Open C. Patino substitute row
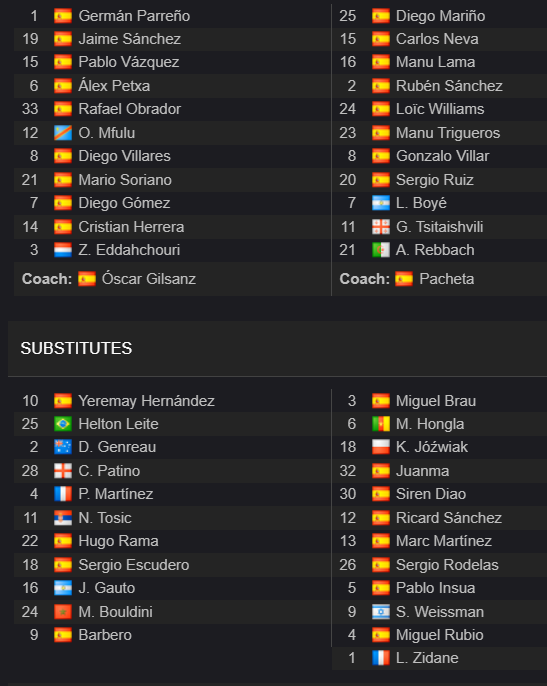Viewport: 547px width, 686px height. [172, 471]
